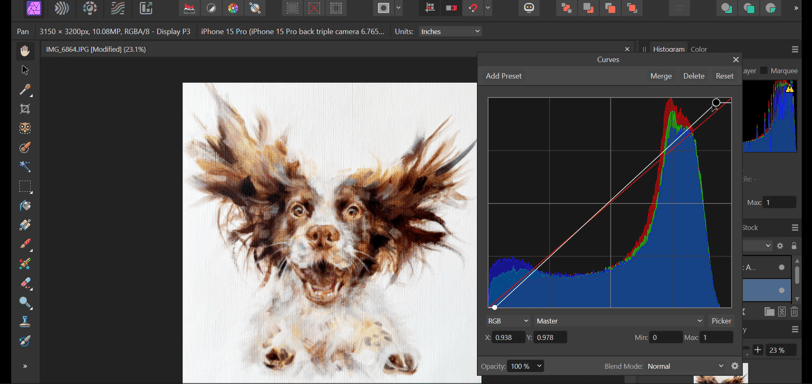Select the IMG_6864.JPG document tab
Image resolution: width=812 pixels, height=384 pixels.
pos(96,49)
